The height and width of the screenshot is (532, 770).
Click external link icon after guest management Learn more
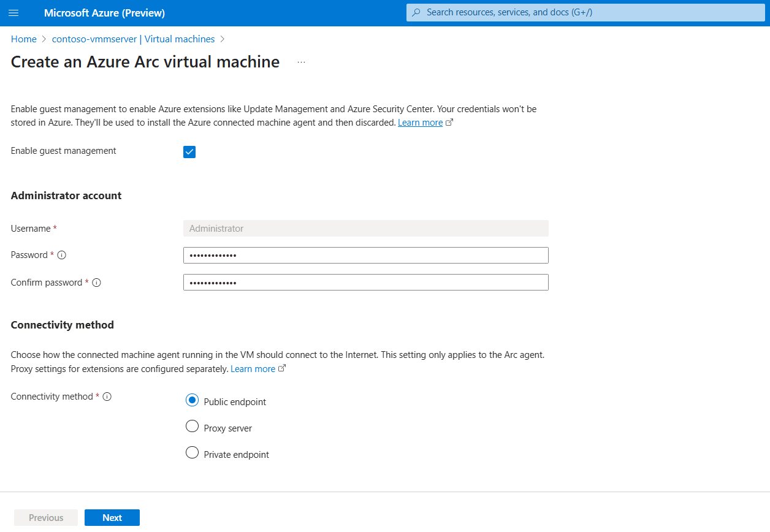click(x=449, y=123)
